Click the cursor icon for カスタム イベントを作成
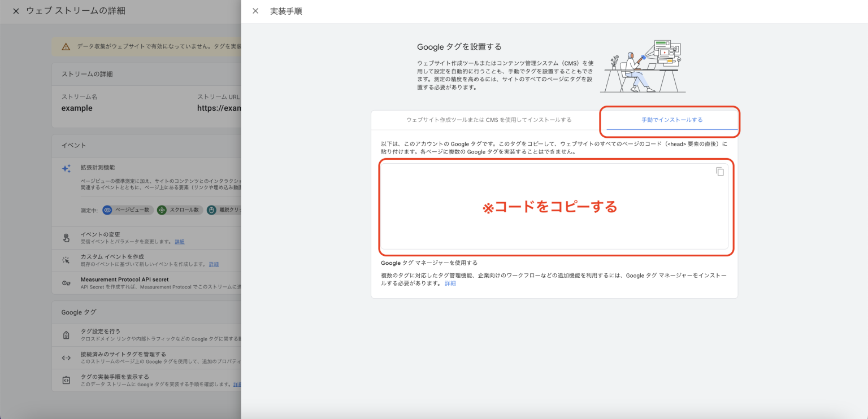The image size is (868, 419). (x=65, y=260)
